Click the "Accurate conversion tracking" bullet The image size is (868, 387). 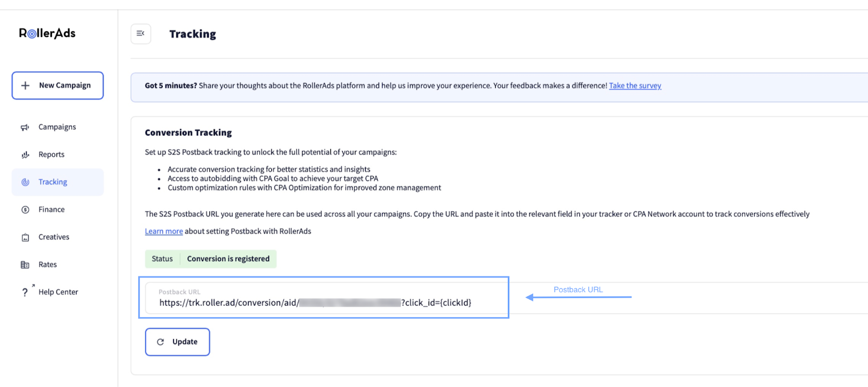(x=269, y=169)
